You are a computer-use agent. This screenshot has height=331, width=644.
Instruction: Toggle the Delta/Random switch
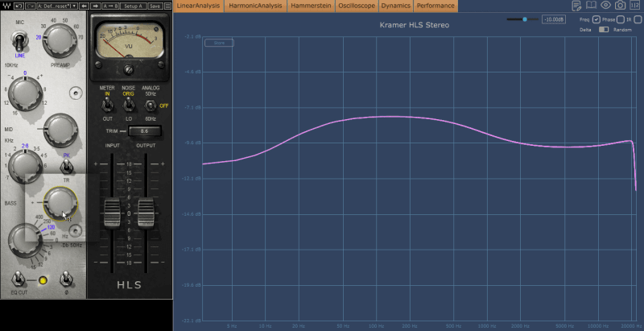pos(604,30)
